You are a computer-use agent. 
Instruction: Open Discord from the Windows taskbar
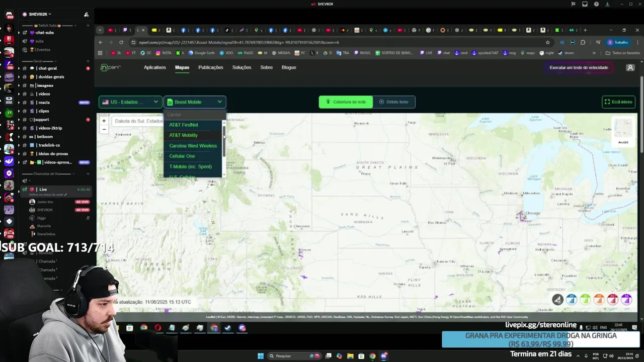(x=383, y=356)
